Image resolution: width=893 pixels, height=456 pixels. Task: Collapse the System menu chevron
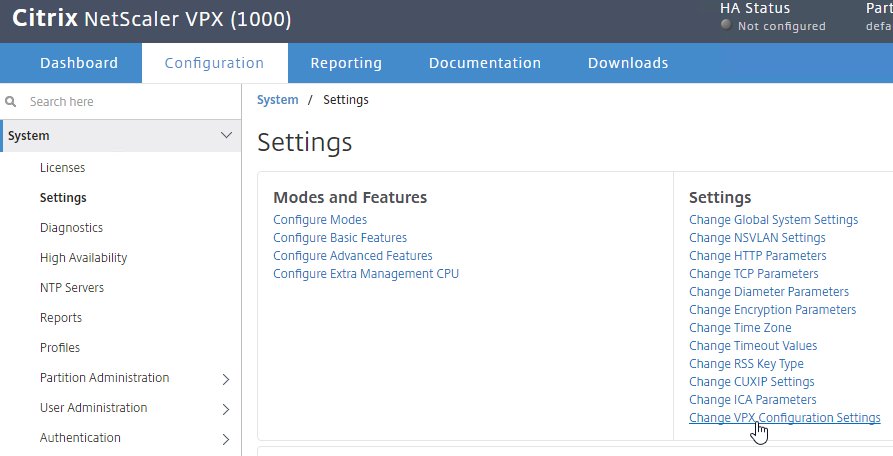pyautogui.click(x=226, y=135)
